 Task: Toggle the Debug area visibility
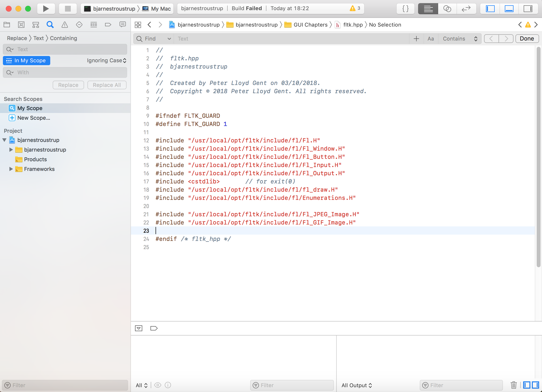509,9
